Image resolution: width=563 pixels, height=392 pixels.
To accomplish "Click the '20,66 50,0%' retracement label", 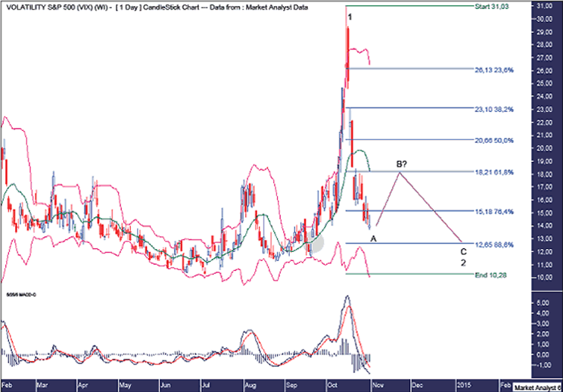I will (494, 140).
